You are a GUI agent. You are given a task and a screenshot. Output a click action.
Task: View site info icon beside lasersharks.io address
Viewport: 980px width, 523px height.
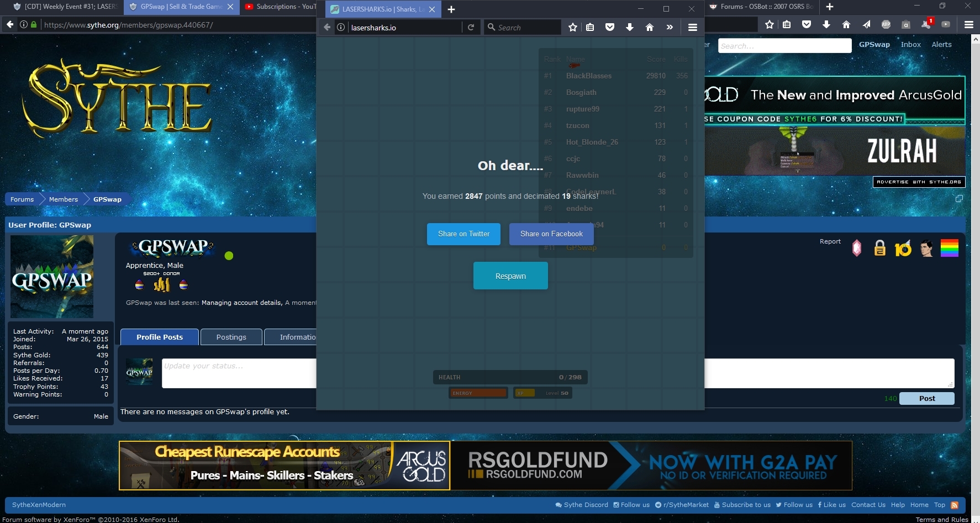pos(341,27)
